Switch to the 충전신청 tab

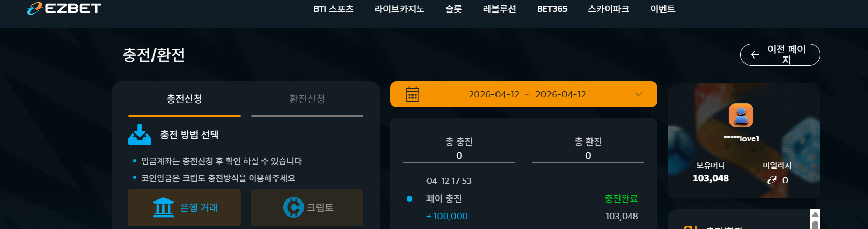[x=184, y=99]
